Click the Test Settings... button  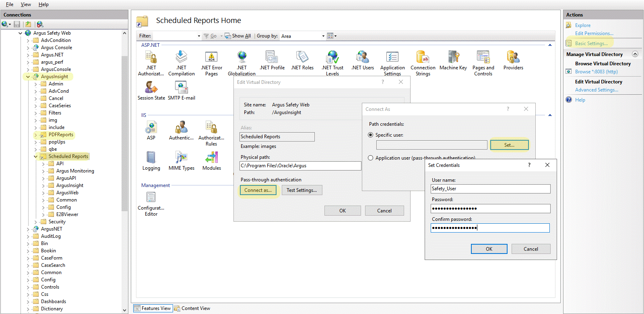tap(302, 190)
